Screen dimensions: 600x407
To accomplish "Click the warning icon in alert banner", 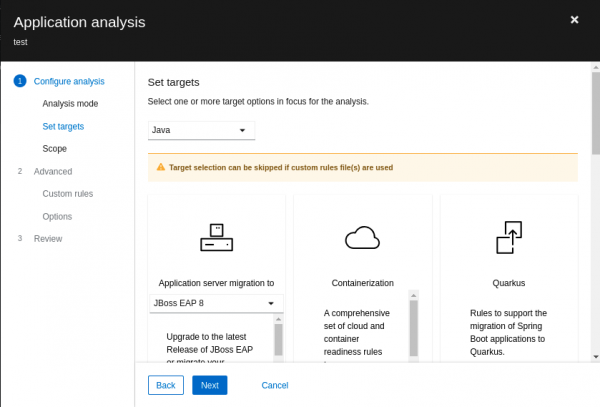I will [160, 167].
